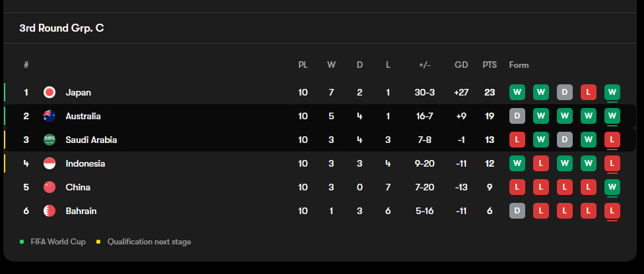Click the PTS column header
This screenshot has width=644, height=274.
pyautogui.click(x=490, y=65)
